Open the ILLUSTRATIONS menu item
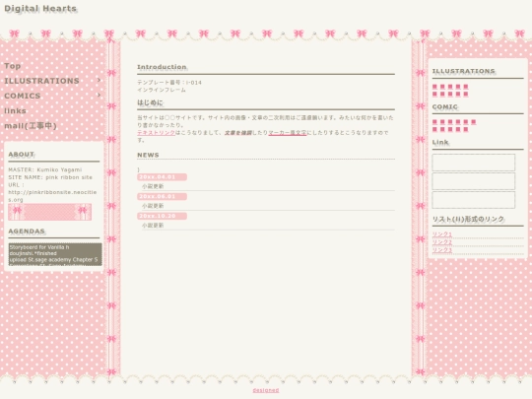Viewport: 532px width, 399px height. pos(41,81)
